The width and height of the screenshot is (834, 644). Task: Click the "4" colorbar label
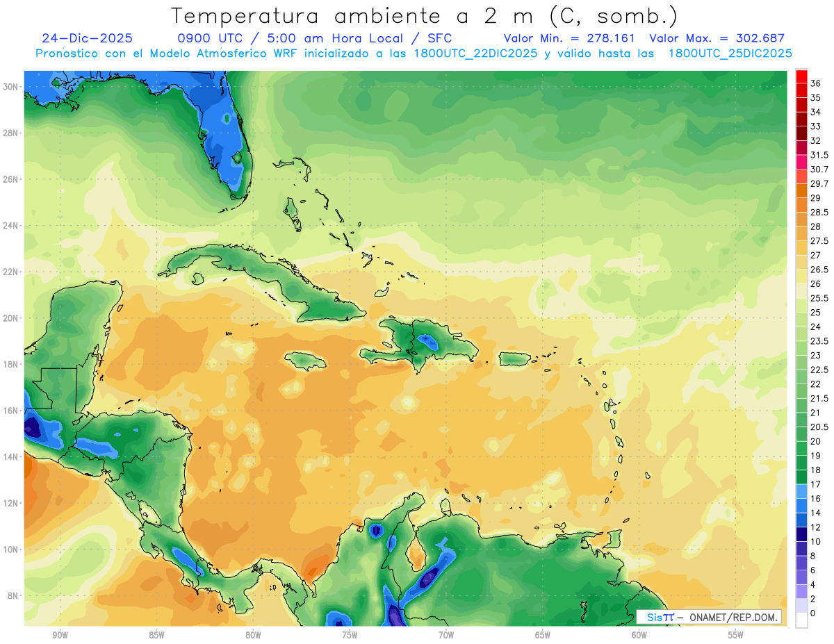[x=813, y=585]
